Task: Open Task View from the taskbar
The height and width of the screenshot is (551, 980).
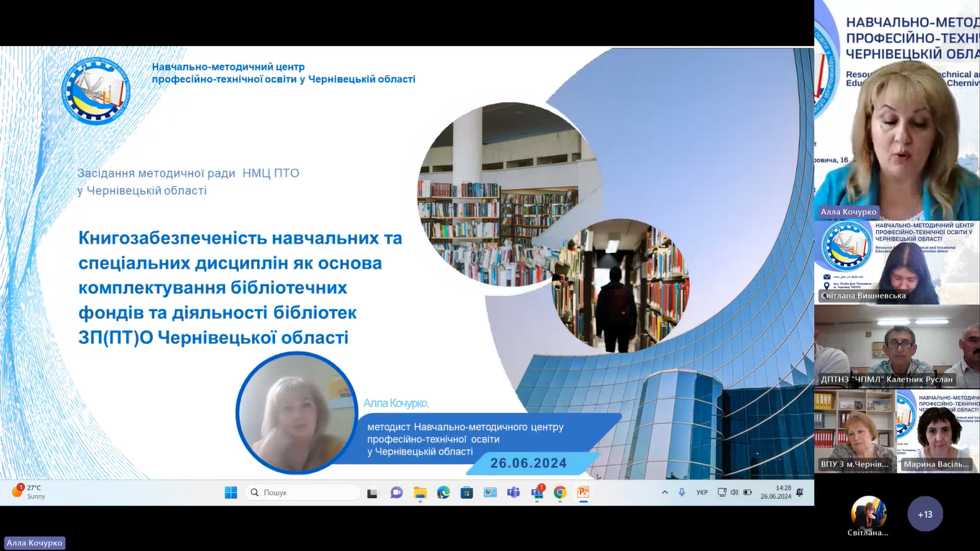Action: point(373,493)
